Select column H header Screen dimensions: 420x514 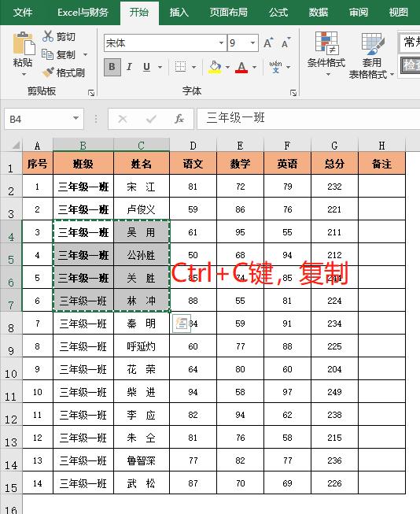coord(381,145)
